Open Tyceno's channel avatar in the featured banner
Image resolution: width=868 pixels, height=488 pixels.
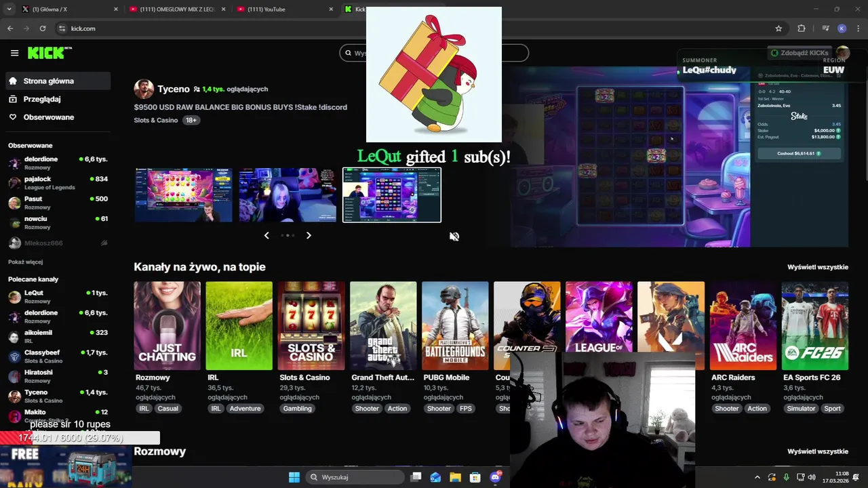point(144,89)
